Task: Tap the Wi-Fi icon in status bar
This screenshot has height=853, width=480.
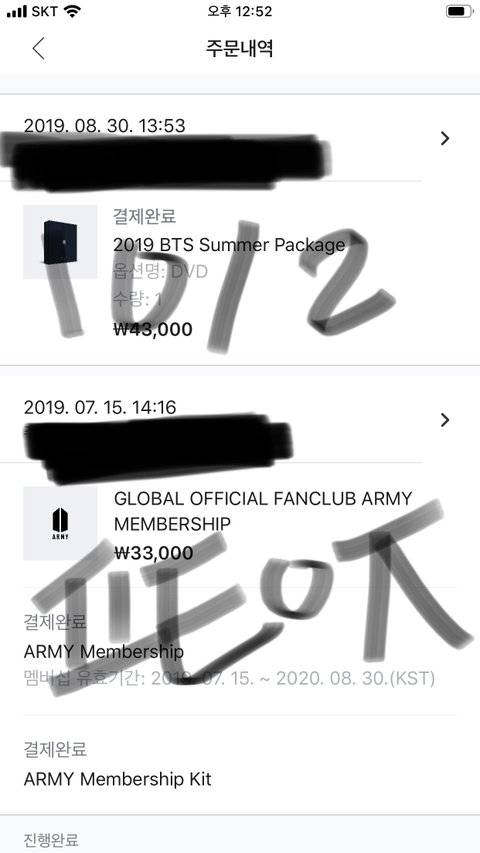Action: [71, 11]
